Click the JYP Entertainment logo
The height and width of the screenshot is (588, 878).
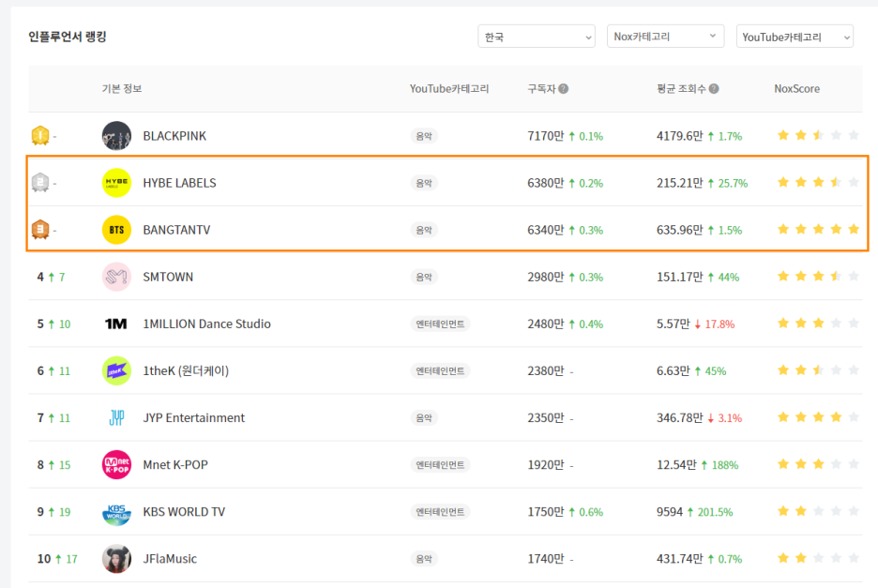[116, 417]
